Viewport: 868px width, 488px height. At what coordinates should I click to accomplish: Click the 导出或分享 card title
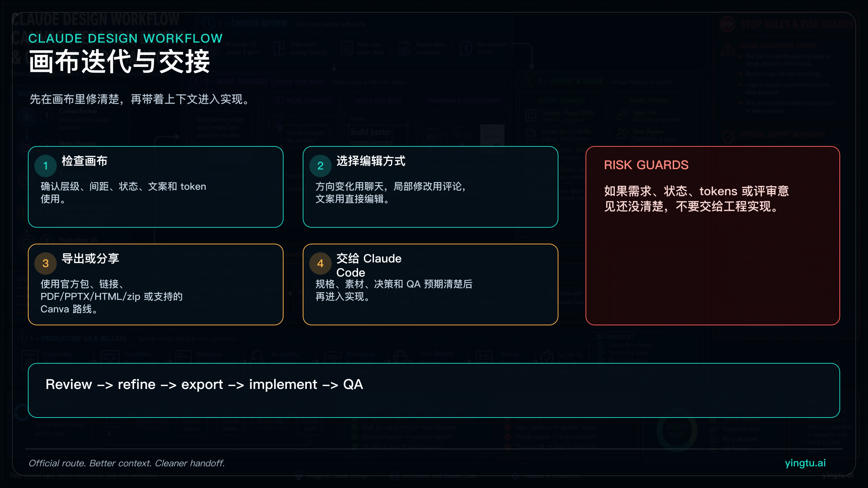(90, 258)
